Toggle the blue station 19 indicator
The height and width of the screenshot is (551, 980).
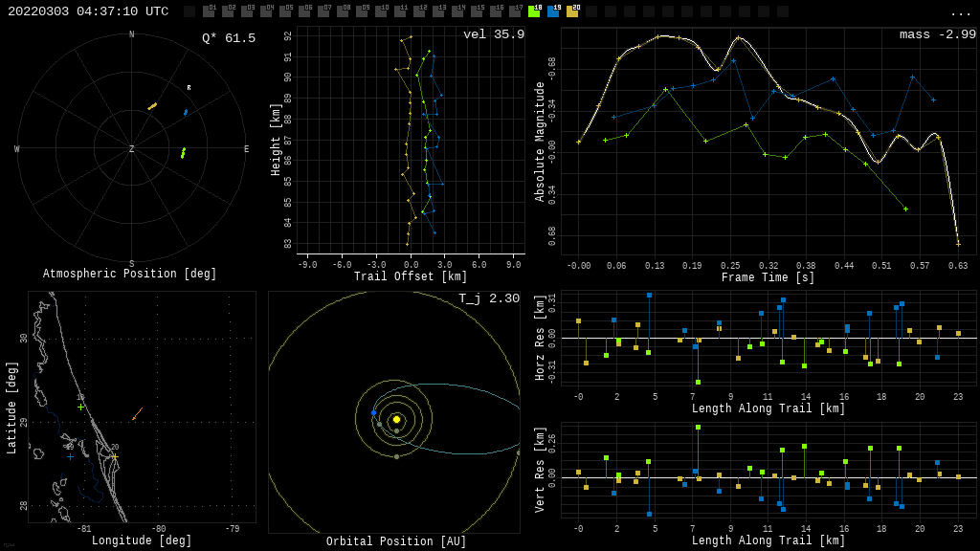pyautogui.click(x=553, y=11)
